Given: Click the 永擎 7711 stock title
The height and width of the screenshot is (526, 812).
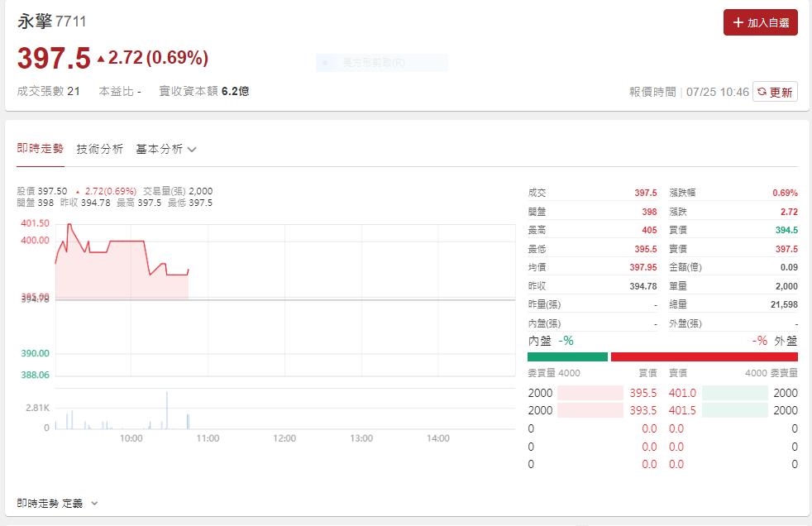Looking at the screenshot, I should 51,22.
